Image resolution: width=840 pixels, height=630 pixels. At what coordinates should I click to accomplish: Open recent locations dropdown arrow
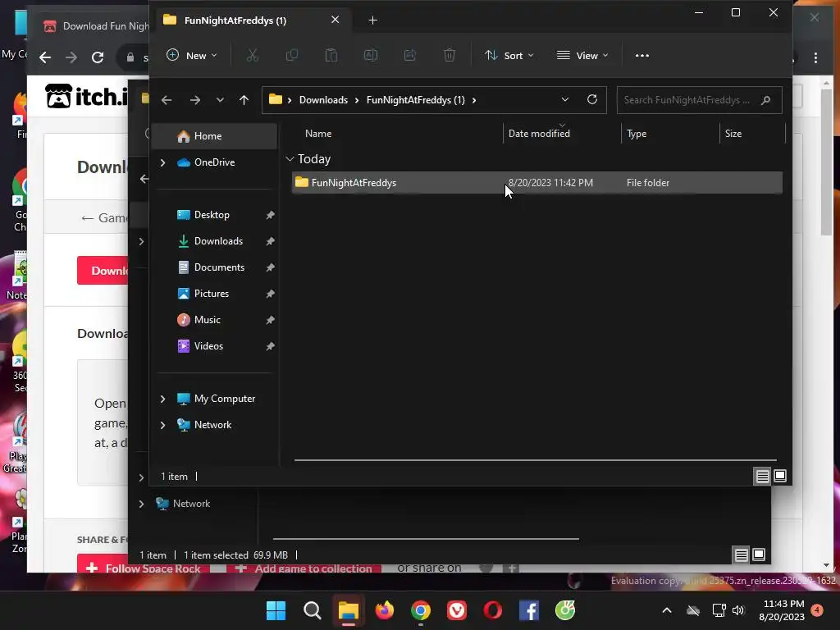[220, 99]
